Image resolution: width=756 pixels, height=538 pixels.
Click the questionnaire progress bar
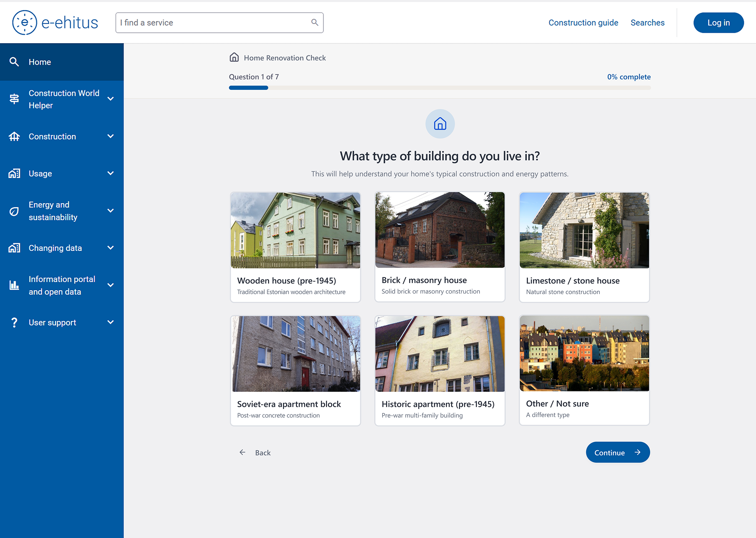click(439, 88)
